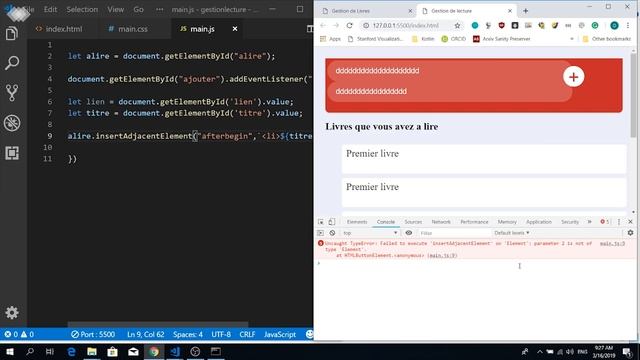Click the first Premier livre list item
640x360 pixels.
484,159
